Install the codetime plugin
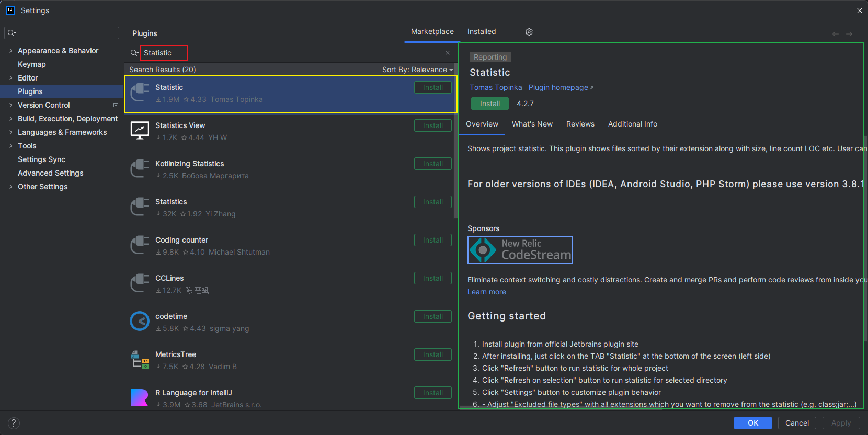The height and width of the screenshot is (435, 868). [433, 316]
